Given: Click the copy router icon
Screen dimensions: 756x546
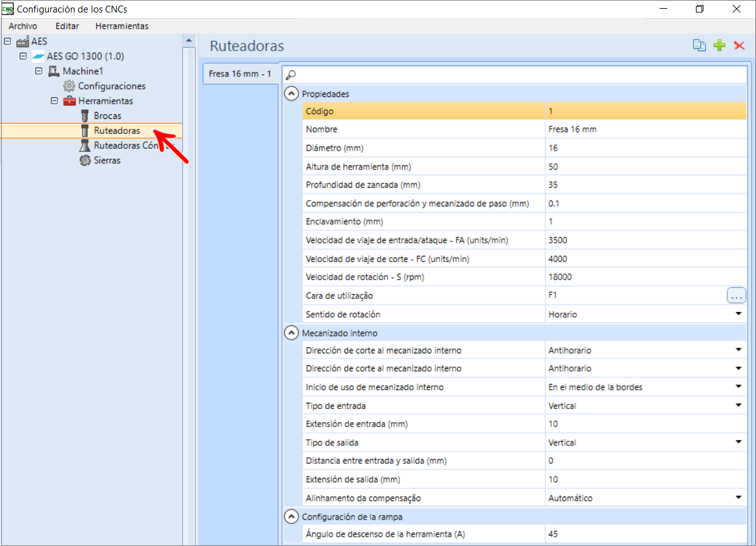Looking at the screenshot, I should 699,45.
